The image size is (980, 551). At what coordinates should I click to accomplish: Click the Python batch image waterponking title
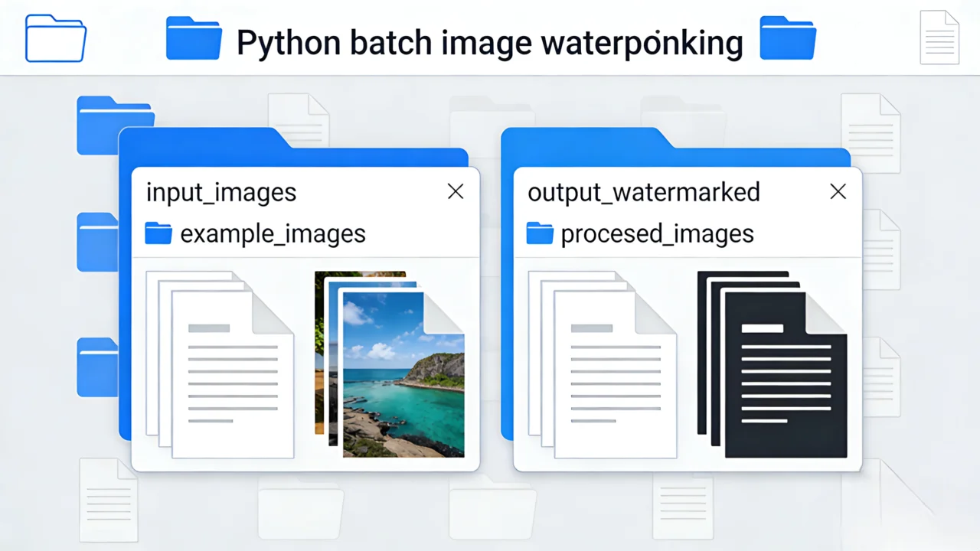[x=490, y=43]
